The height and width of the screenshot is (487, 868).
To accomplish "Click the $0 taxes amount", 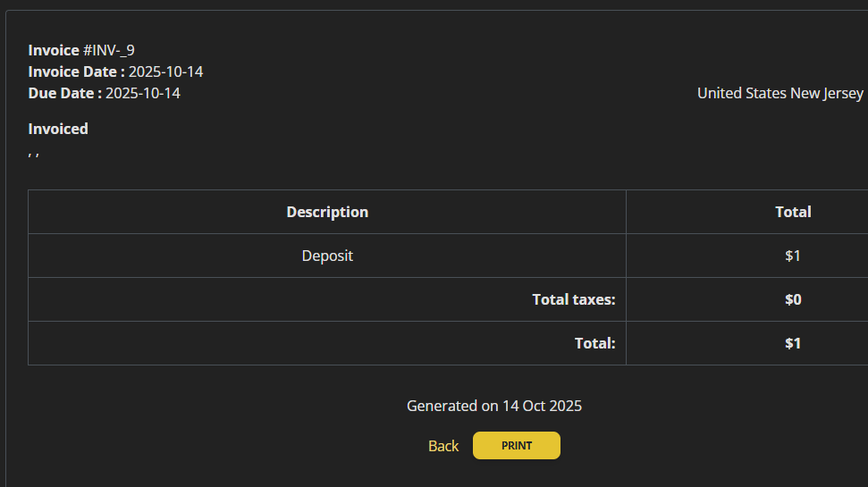I will [x=792, y=299].
